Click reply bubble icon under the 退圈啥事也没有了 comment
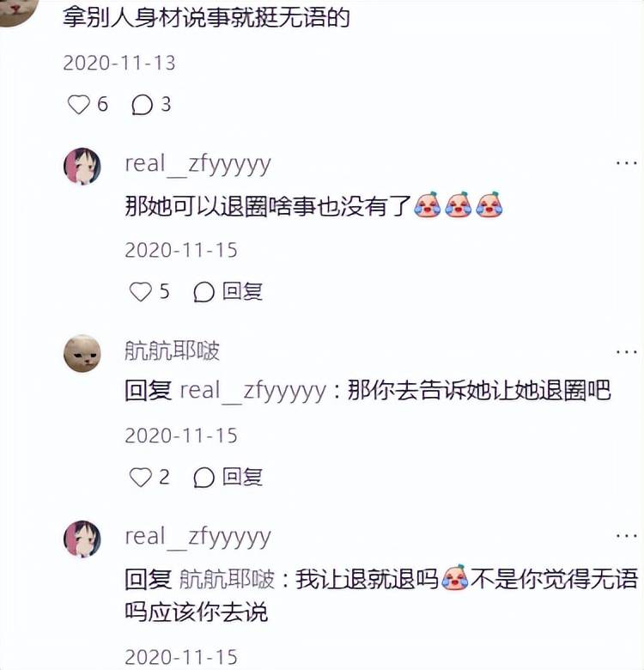 click(204, 292)
